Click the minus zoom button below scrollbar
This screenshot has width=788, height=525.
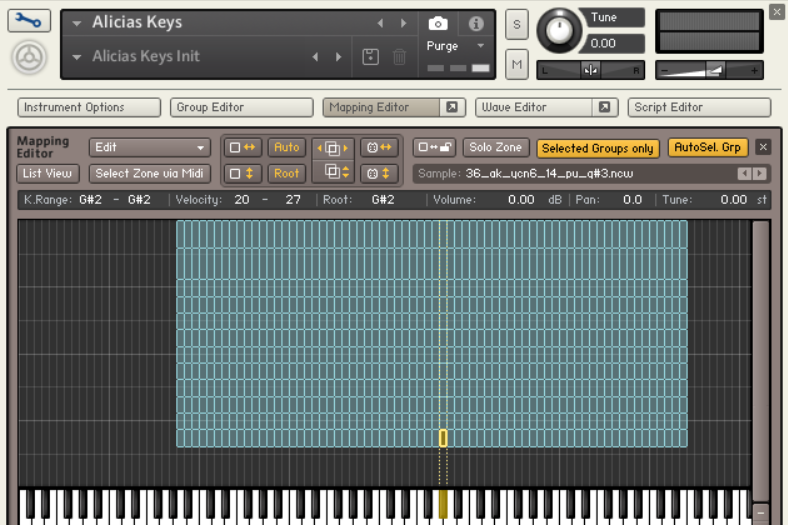[x=761, y=513]
